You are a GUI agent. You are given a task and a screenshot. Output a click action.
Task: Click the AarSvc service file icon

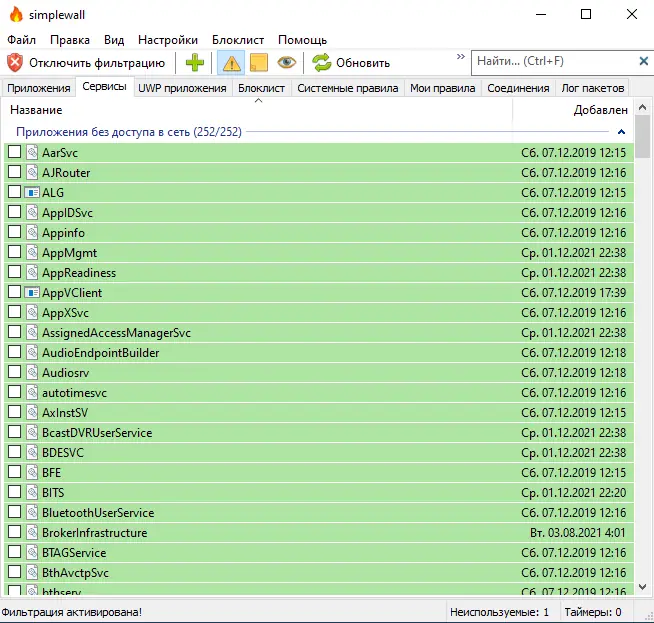point(32,153)
